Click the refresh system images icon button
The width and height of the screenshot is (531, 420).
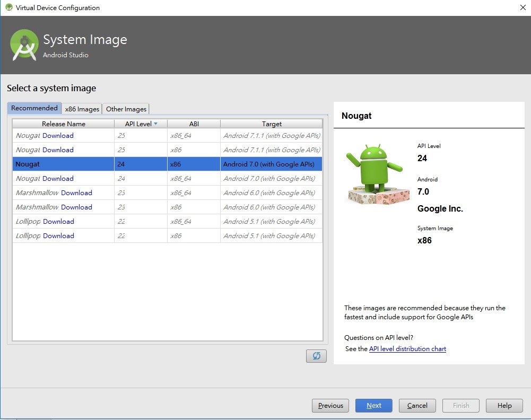(x=316, y=356)
